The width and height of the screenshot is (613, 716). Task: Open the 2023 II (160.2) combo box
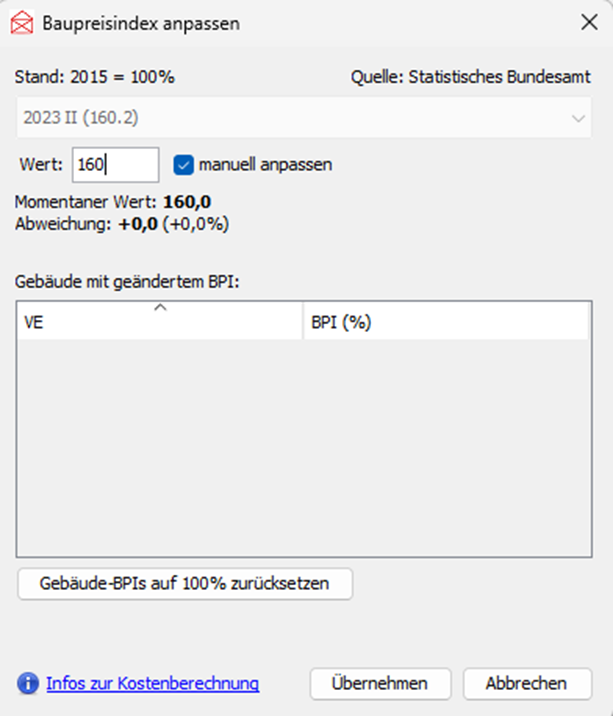(300, 118)
